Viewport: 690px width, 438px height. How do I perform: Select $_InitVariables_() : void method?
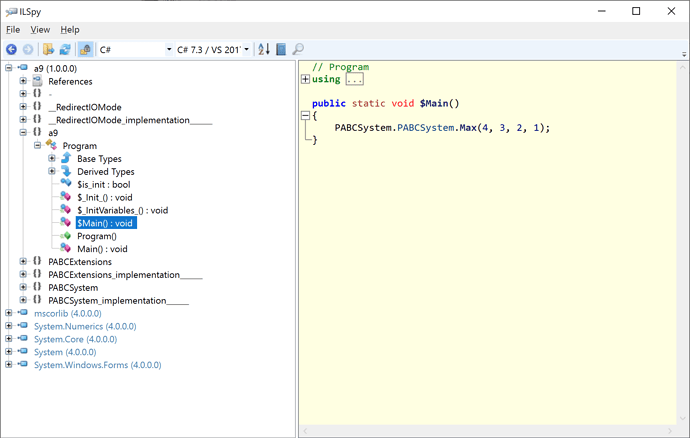point(123,210)
